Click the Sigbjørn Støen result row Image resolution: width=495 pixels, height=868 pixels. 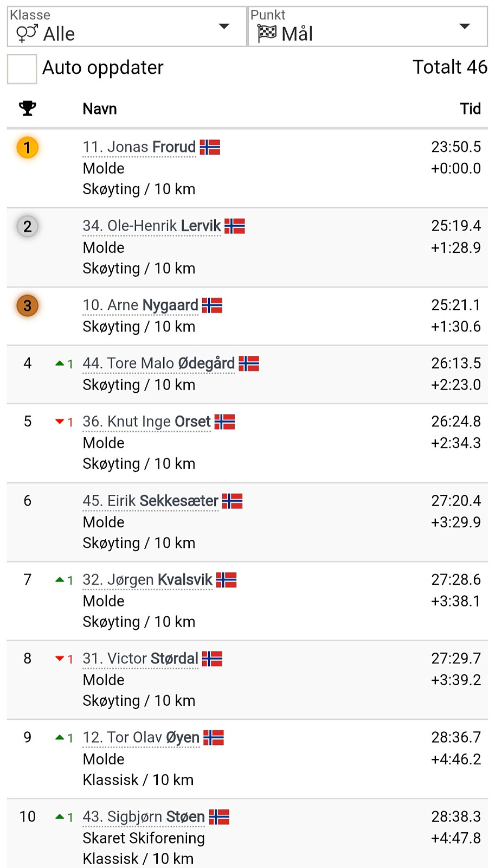click(x=247, y=835)
